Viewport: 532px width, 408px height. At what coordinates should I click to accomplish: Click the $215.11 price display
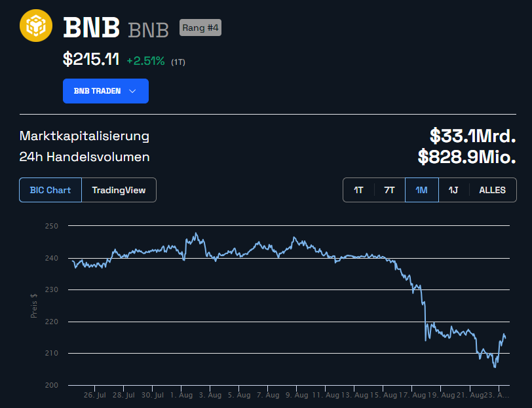(x=90, y=58)
